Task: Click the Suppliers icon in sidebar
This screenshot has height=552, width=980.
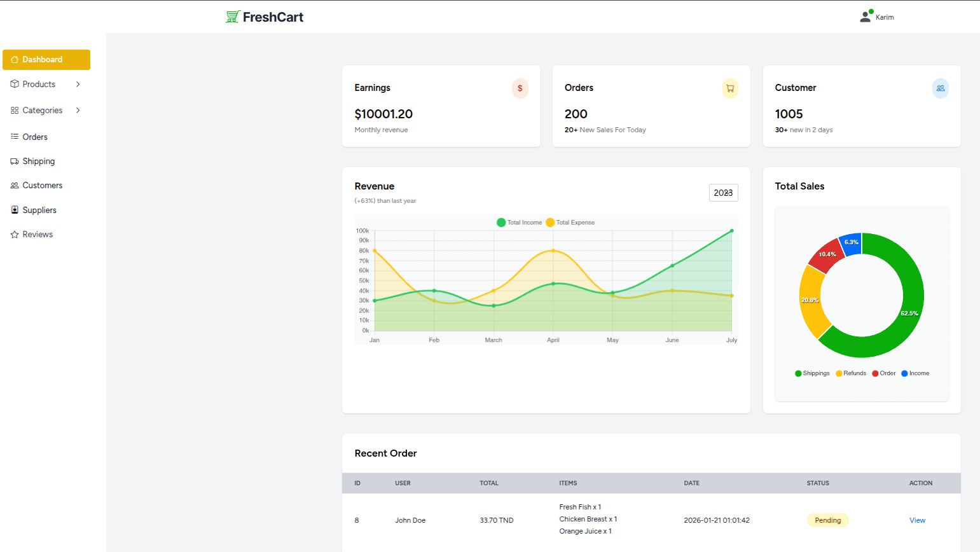Action: [15, 210]
